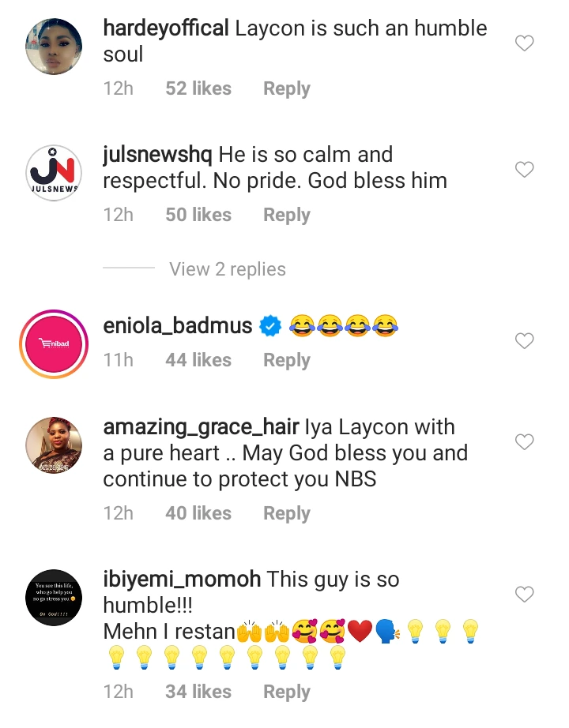
Task: Like eniola_badmus's laughing emoji comment
Action: [x=525, y=341]
